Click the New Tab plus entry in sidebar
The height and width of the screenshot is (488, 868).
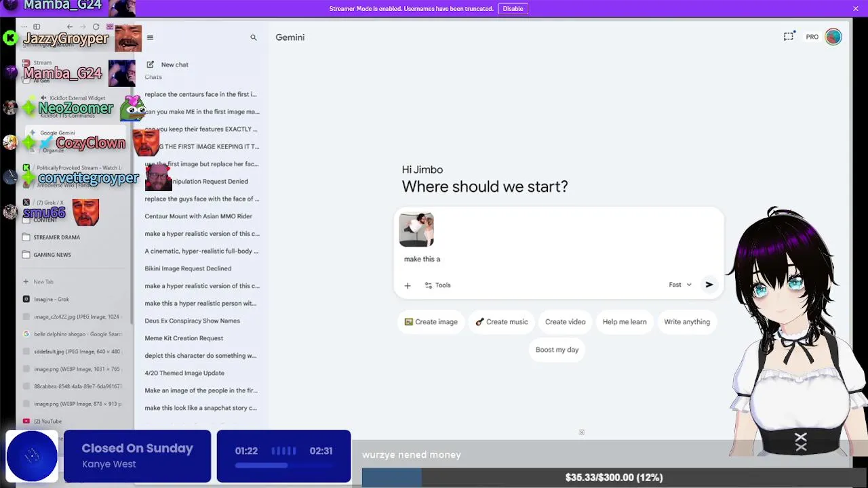click(39, 282)
